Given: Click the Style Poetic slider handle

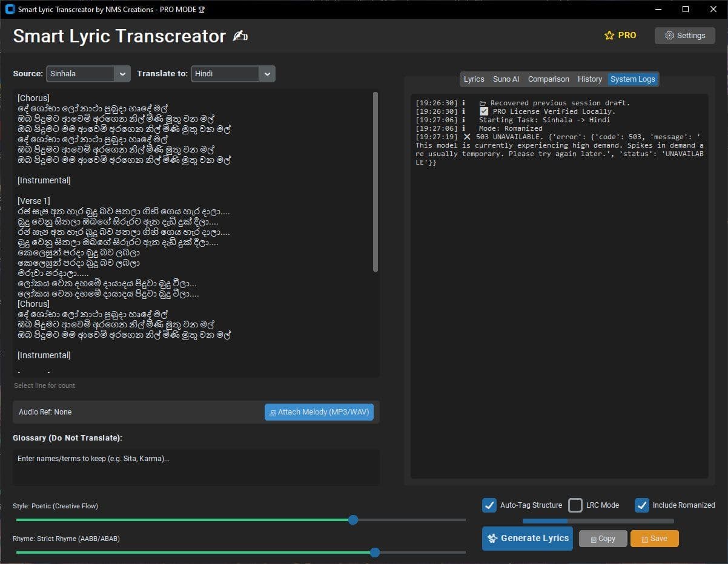Looking at the screenshot, I should pyautogui.click(x=353, y=520).
